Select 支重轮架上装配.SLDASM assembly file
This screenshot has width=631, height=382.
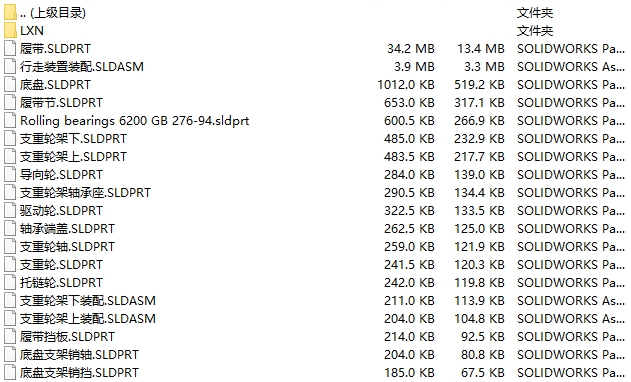(x=88, y=318)
